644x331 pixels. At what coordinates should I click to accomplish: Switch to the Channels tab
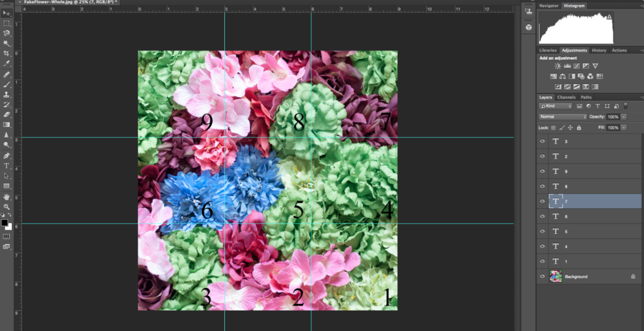coord(566,98)
